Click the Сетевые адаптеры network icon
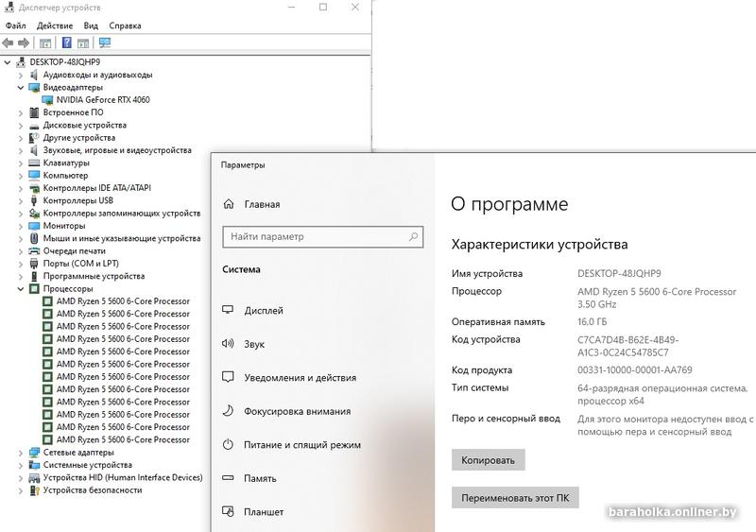Screen dimensions: 756x532 click(x=34, y=453)
